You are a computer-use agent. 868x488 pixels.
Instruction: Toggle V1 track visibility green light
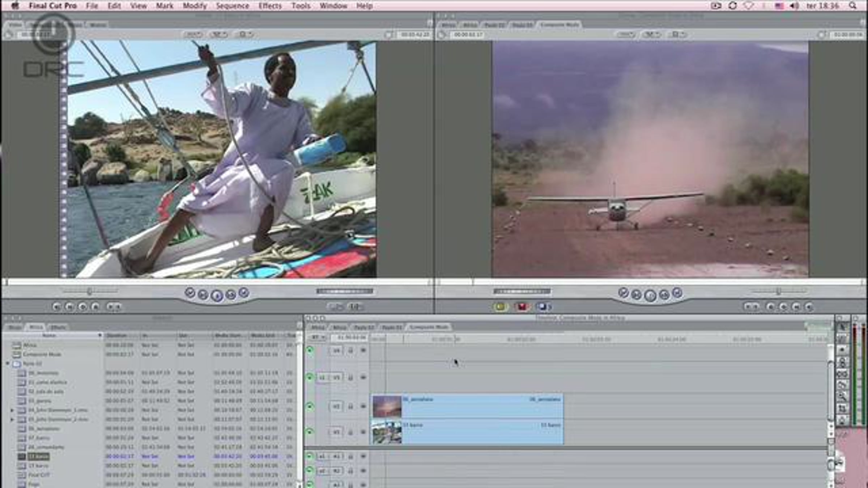(x=310, y=432)
